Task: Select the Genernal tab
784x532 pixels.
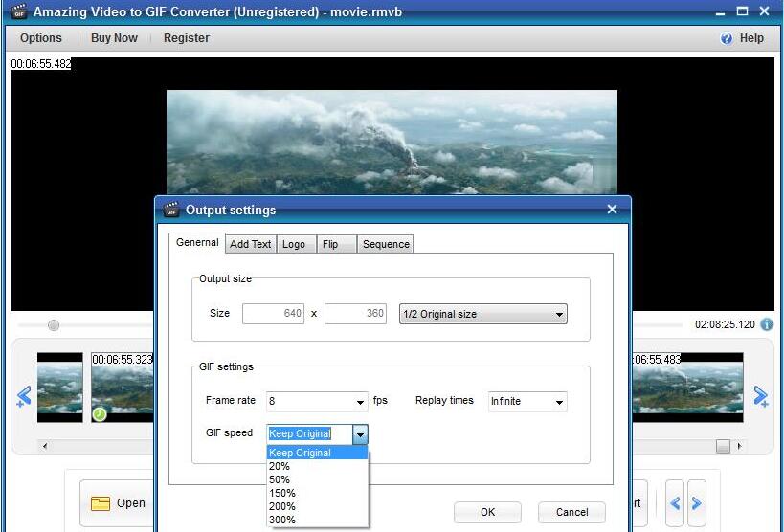Action: (x=197, y=242)
